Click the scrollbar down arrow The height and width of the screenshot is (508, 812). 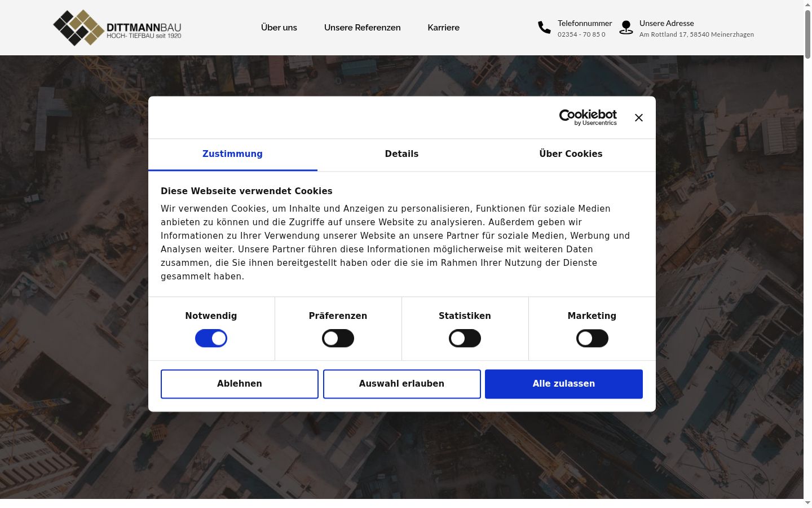(807, 503)
